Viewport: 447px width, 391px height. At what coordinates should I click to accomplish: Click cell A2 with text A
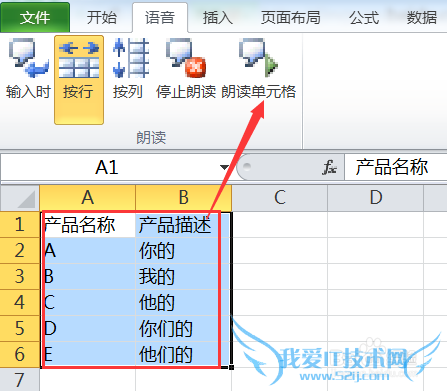[88, 250]
